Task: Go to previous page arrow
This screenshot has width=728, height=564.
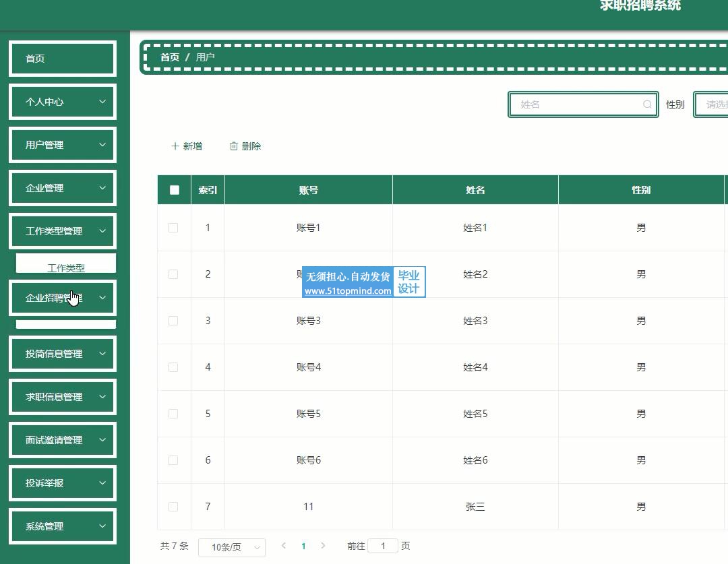Action: (x=284, y=545)
